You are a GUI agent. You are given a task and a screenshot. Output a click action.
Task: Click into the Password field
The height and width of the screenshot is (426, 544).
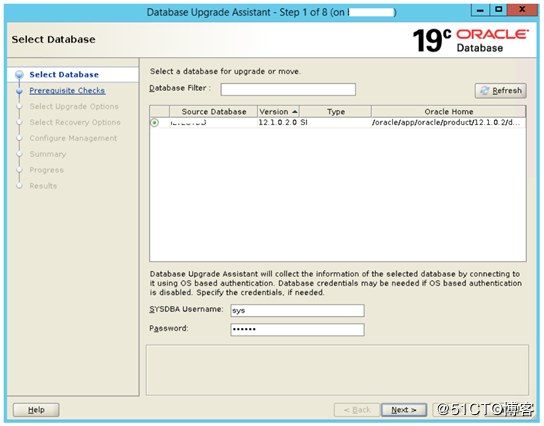[297, 330]
